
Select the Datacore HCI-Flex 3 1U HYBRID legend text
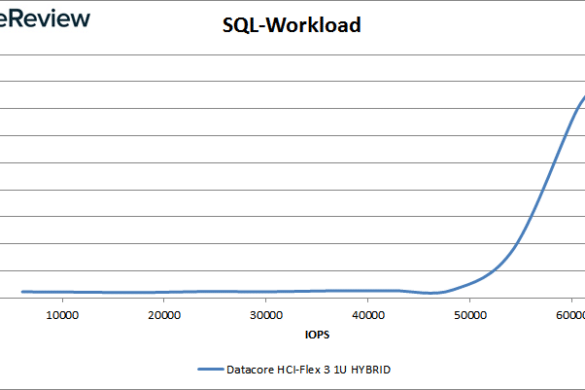point(309,369)
